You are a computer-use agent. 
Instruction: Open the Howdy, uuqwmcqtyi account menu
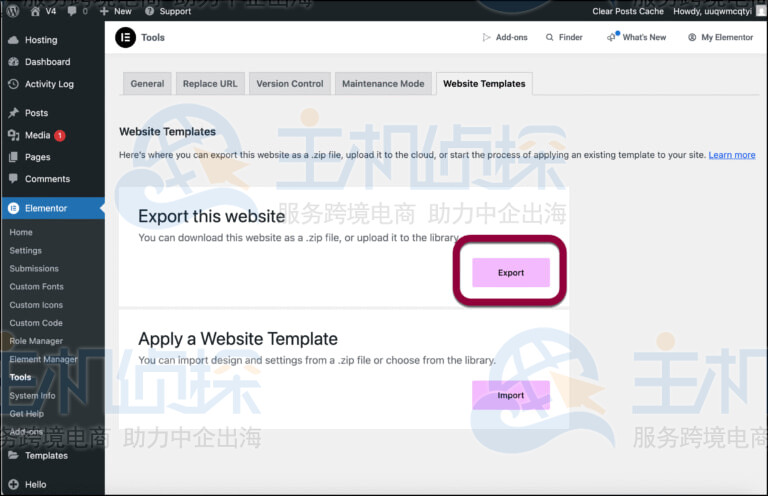712,11
